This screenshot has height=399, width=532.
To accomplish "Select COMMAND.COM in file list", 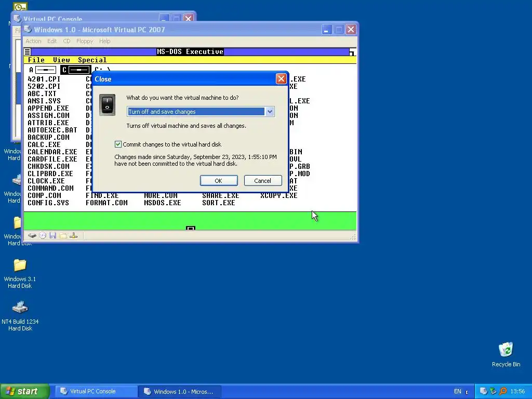I will tap(50, 188).
